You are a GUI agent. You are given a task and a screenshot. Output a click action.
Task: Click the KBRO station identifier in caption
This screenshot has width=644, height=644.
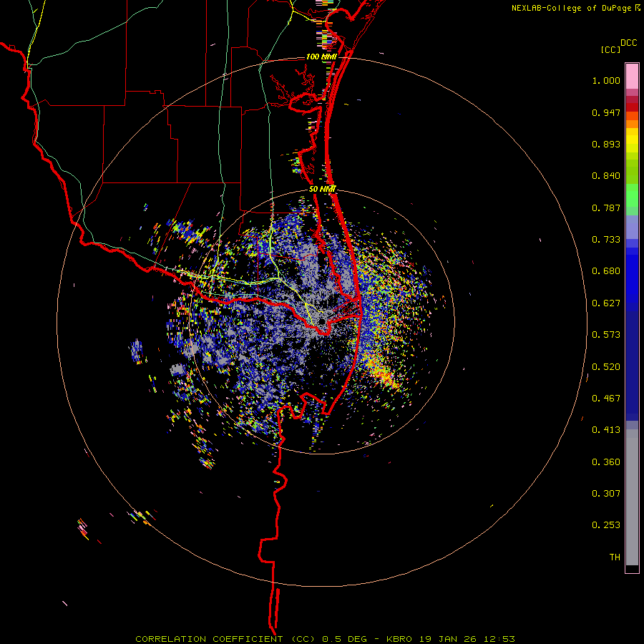point(400,639)
